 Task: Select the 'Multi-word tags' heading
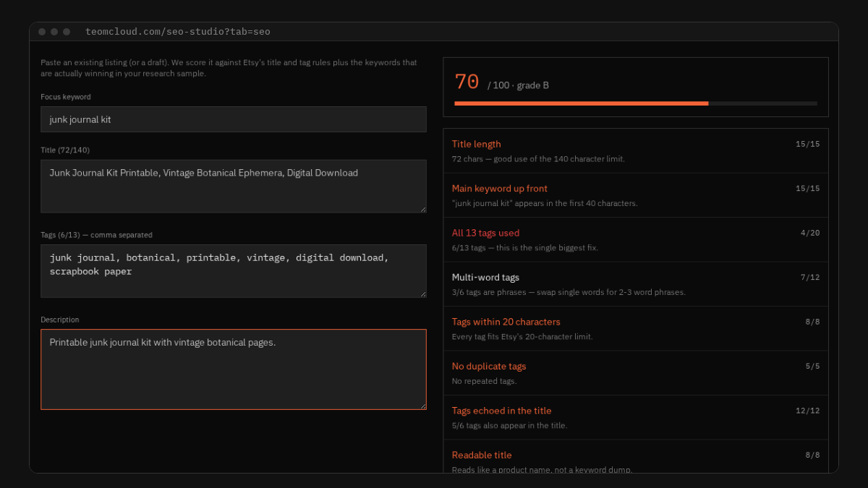point(485,278)
